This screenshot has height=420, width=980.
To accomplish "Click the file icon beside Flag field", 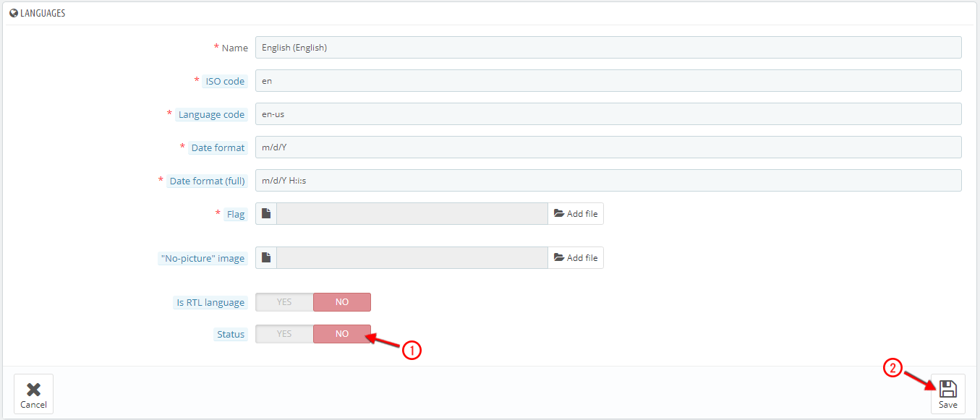I will click(266, 214).
